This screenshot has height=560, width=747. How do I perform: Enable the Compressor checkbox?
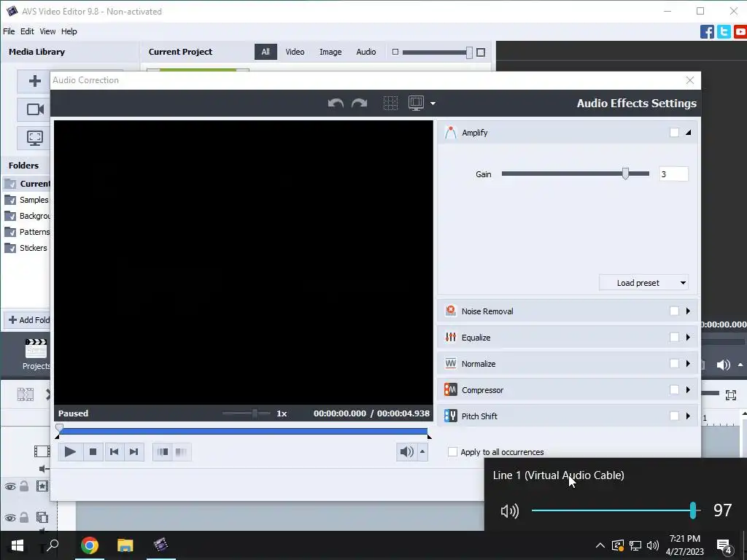(674, 389)
